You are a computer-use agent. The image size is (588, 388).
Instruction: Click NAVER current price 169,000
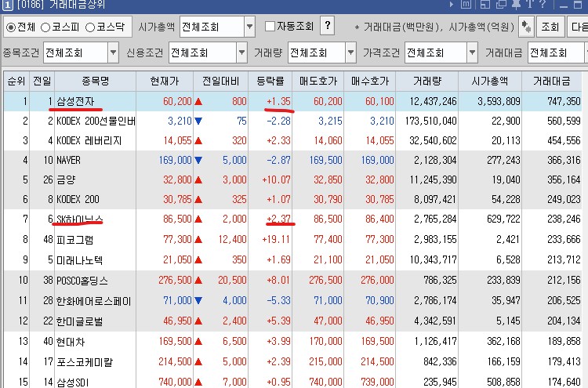pyautogui.click(x=175, y=160)
